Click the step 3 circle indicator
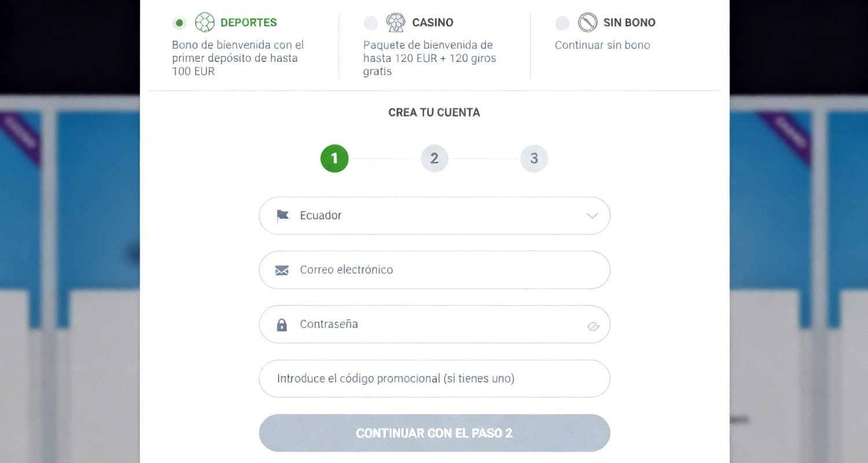Viewport: 868px width, 463px height. (534, 158)
